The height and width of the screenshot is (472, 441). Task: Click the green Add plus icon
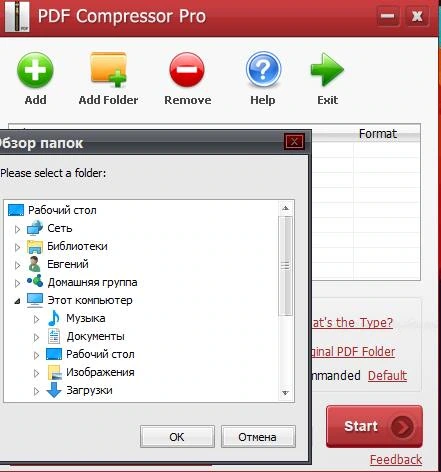[35, 70]
